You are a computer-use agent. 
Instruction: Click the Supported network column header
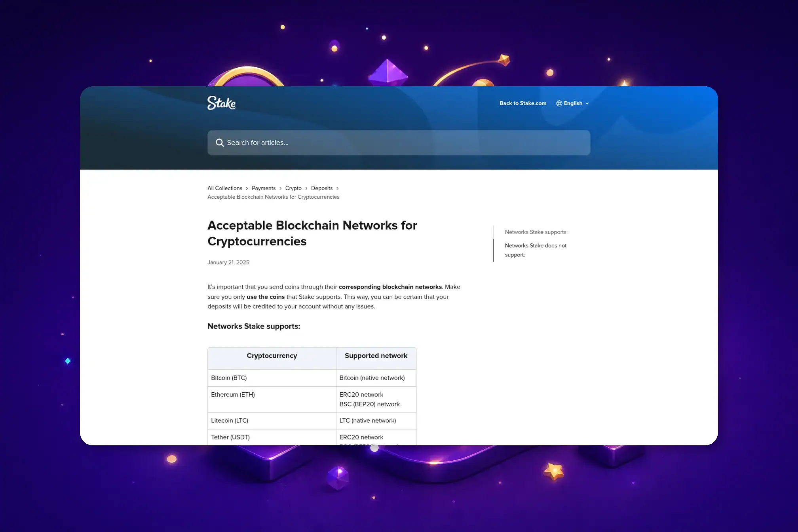pos(376,358)
